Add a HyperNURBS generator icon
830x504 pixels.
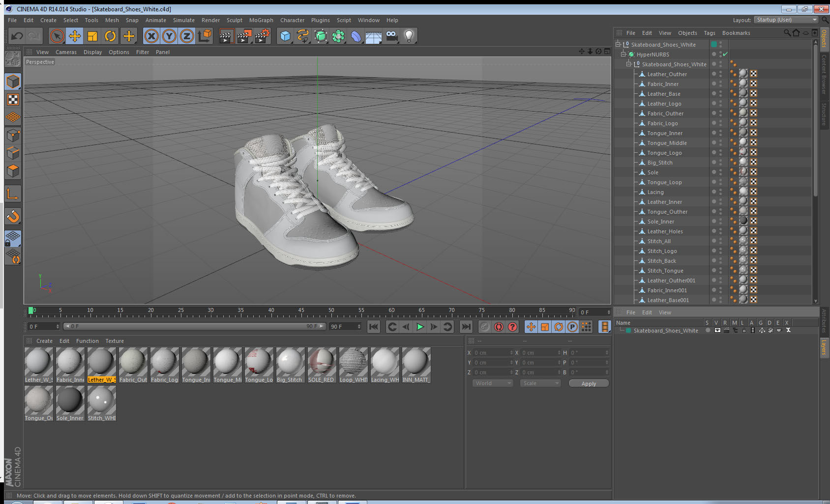coord(321,36)
